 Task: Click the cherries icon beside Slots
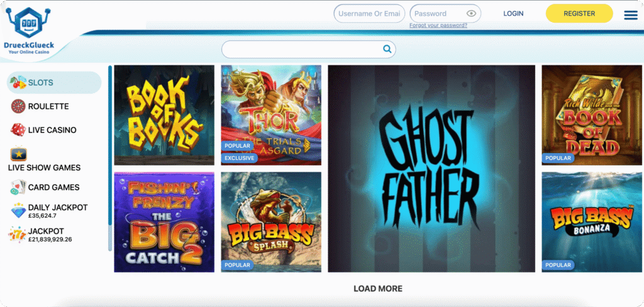point(18,82)
